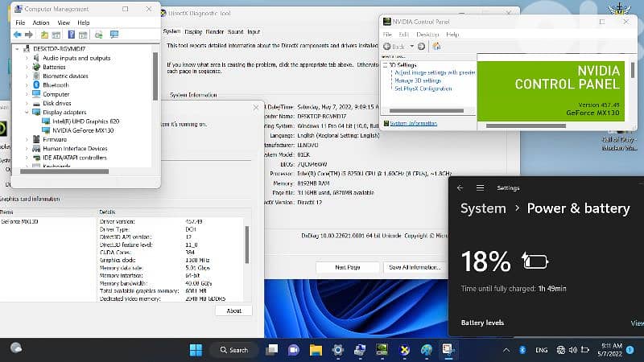Collapse 3D Settings tree in NVIDIA panel
Image resolution: width=644 pixels, height=362 pixels.
point(386,65)
